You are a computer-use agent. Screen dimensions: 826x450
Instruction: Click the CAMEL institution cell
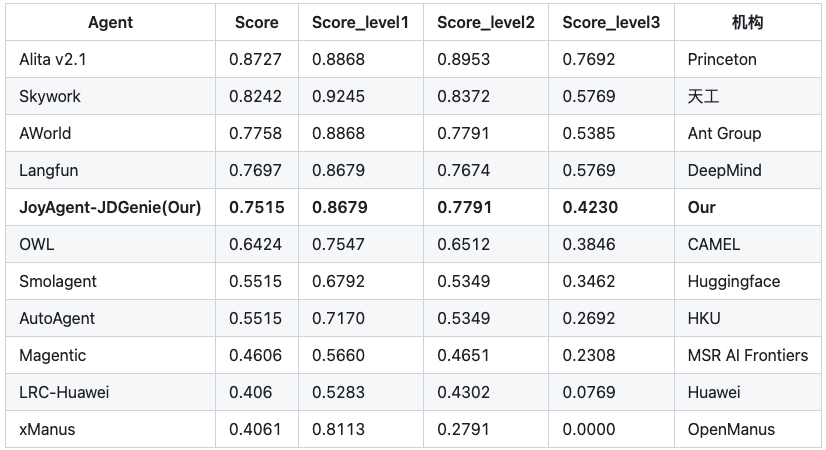(x=747, y=244)
